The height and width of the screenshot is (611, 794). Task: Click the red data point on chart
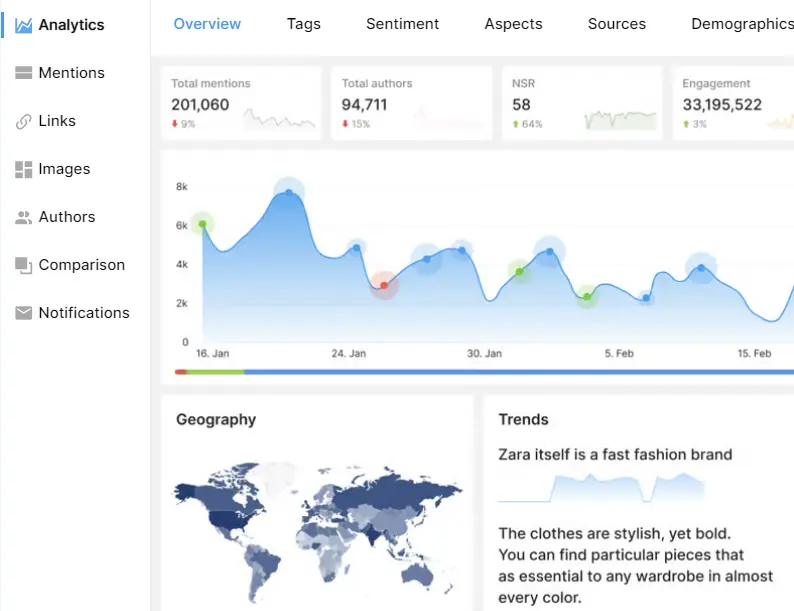coord(384,286)
